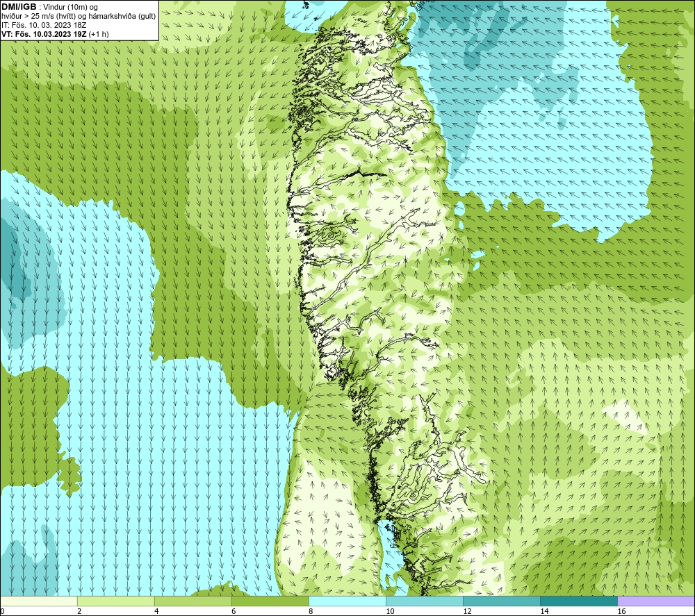
Task: Select the 2–4 m/s light green swatch
Action: tap(115, 601)
